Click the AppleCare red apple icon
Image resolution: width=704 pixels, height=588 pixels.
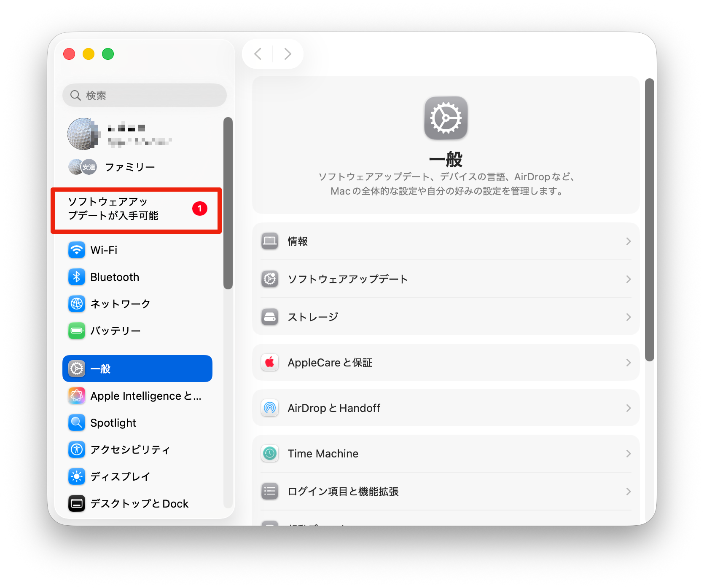point(270,362)
